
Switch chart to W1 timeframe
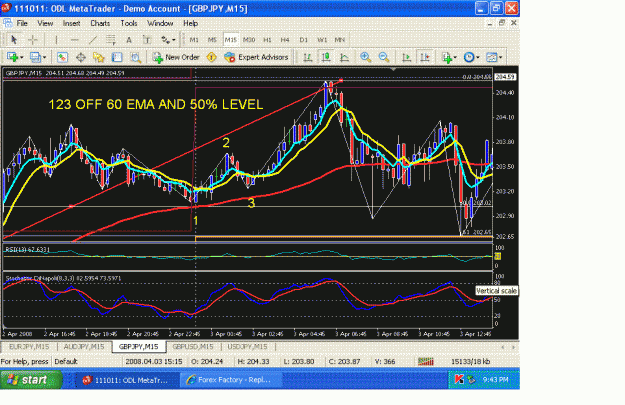click(x=322, y=40)
